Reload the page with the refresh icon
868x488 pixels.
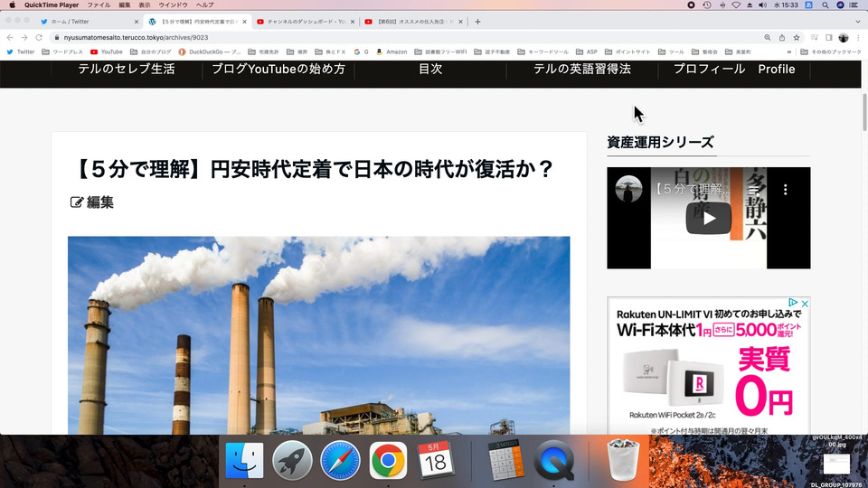39,38
